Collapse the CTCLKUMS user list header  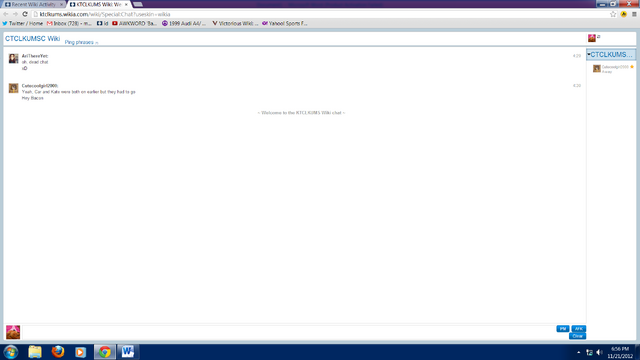coord(611,55)
